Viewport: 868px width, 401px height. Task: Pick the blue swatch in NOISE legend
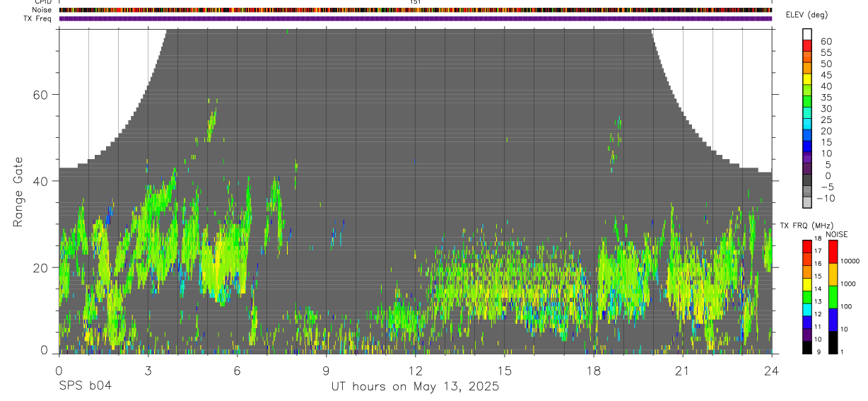(x=833, y=320)
